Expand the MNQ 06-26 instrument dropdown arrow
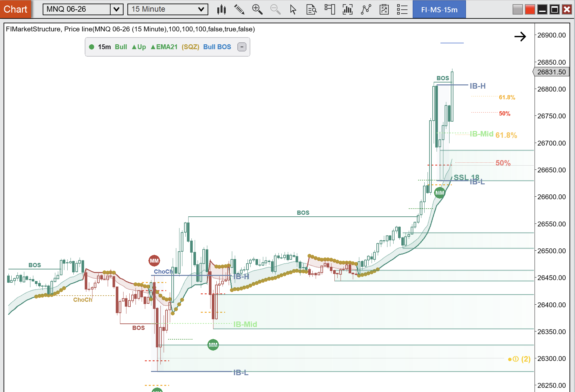This screenshot has height=392, width=575. tap(117, 9)
